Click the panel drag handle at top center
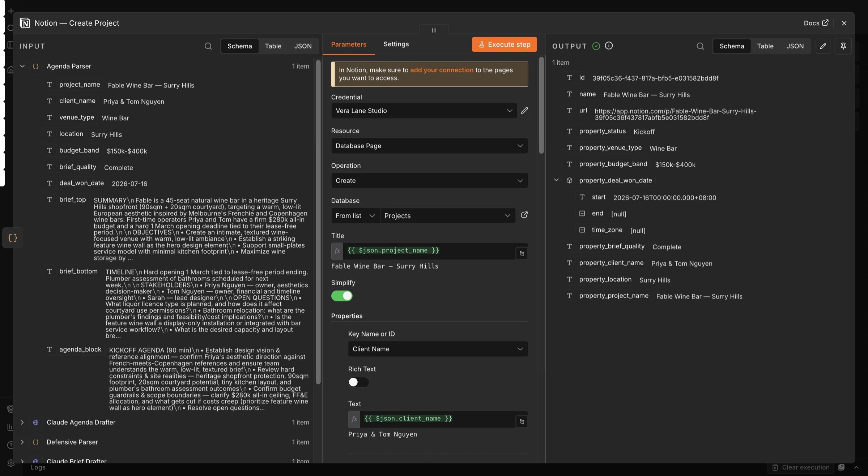This screenshot has width=868, height=476. pyautogui.click(x=434, y=30)
